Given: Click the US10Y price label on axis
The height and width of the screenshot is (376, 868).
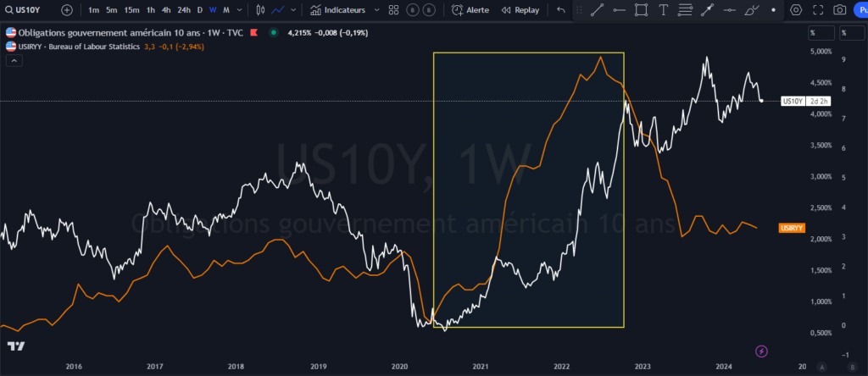Looking at the screenshot, I should pyautogui.click(x=793, y=101).
